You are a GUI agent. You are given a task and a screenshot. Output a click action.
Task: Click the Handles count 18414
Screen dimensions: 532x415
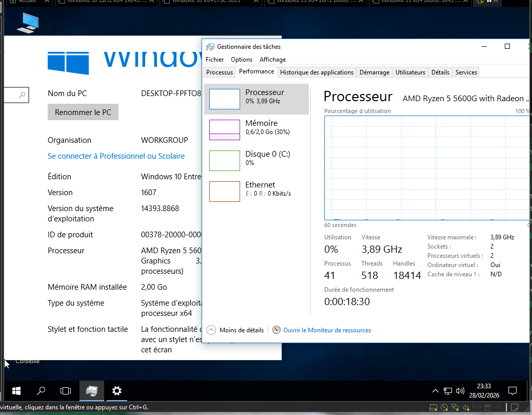[x=407, y=275]
